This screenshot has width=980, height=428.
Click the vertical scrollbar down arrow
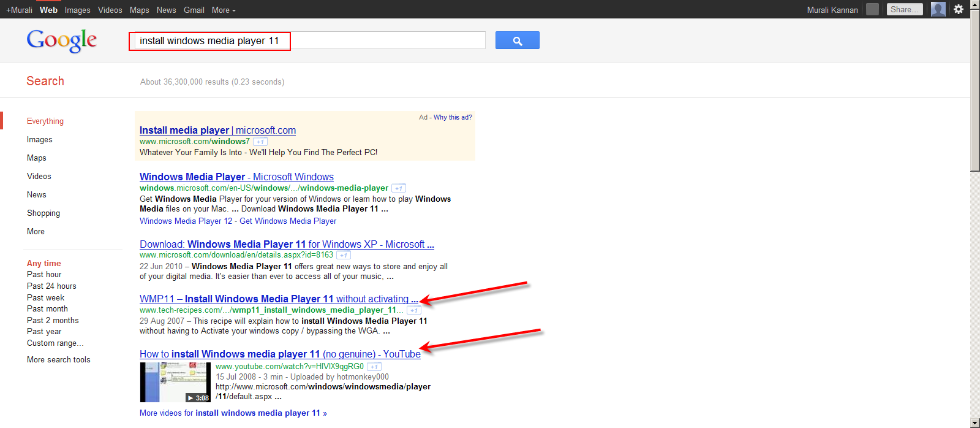975,423
